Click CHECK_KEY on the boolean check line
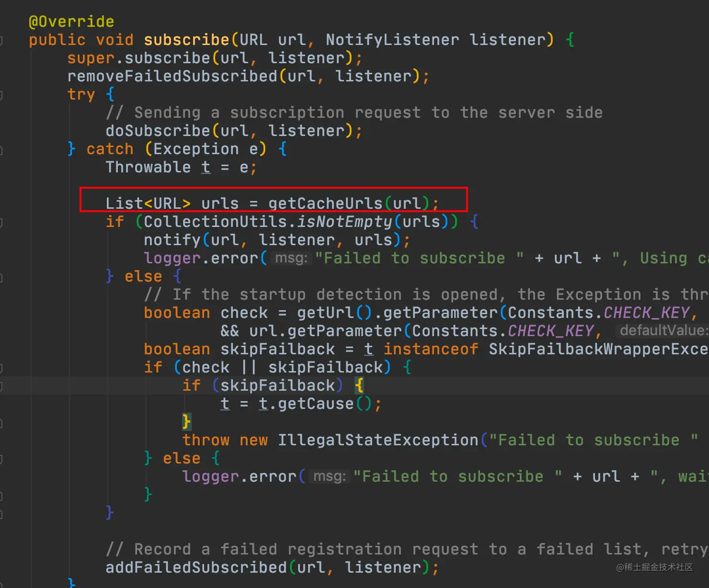This screenshot has width=709, height=588. [646, 313]
